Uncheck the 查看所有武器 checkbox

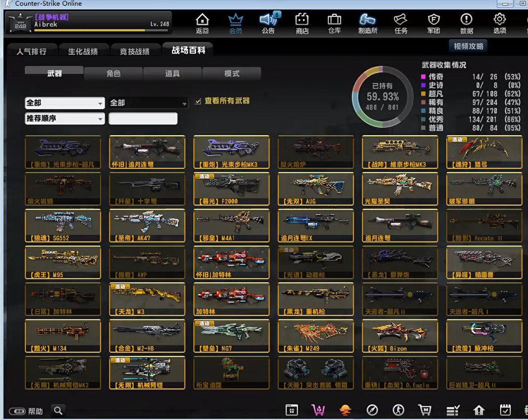tap(198, 101)
